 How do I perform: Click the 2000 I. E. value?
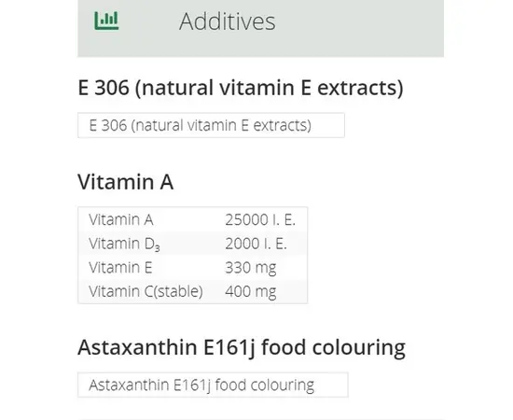(256, 244)
